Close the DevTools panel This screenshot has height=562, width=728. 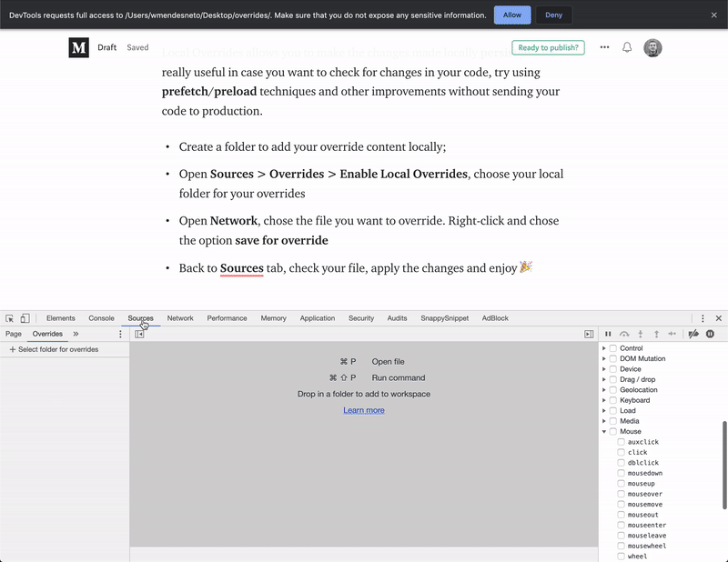click(719, 318)
